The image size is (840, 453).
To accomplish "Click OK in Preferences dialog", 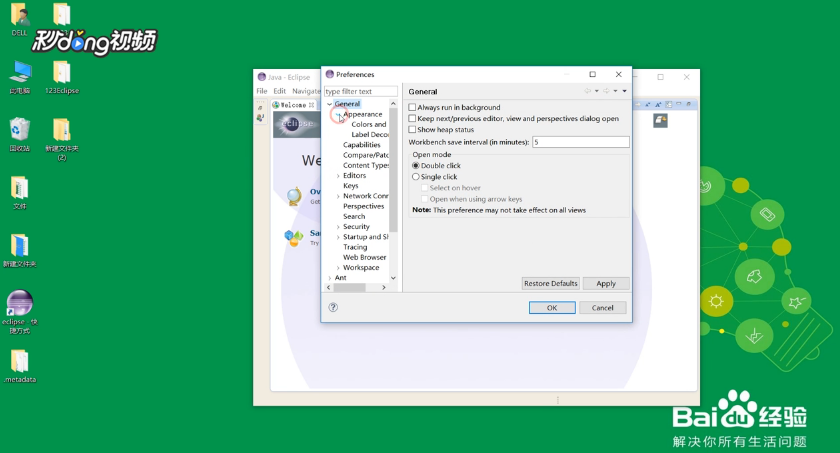I will coord(552,308).
